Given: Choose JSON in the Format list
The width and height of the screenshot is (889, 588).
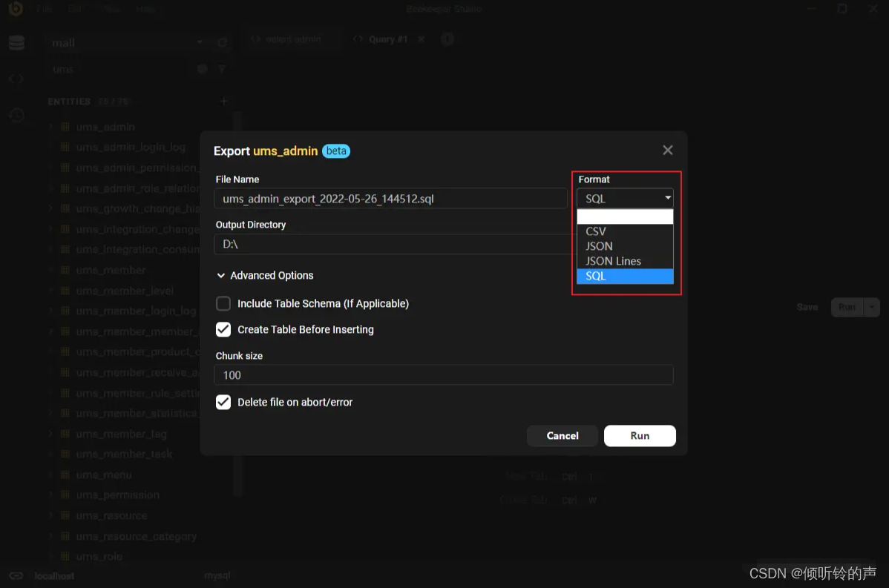Looking at the screenshot, I should coord(625,246).
